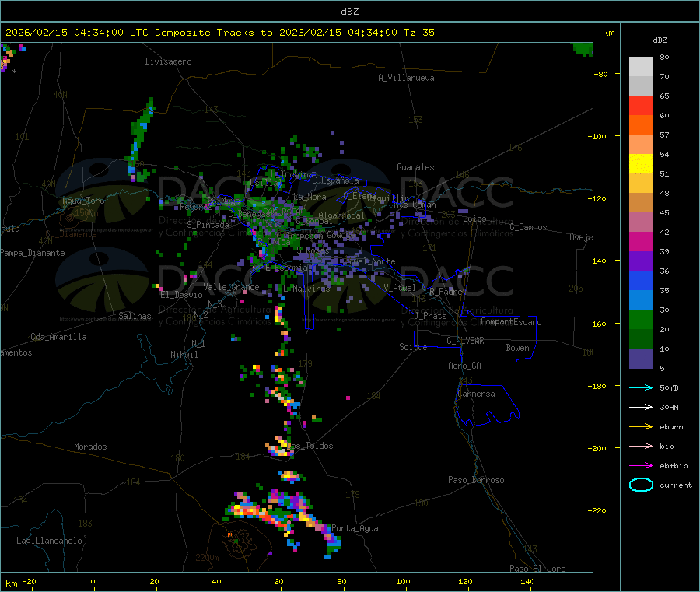Click the '-220' tick on the right axis

(x=599, y=511)
